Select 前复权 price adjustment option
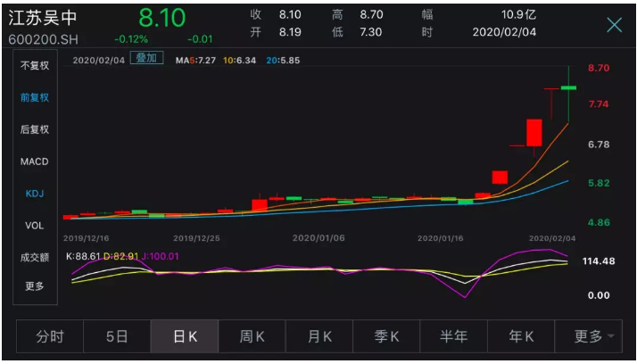637x364 pixels. tap(35, 97)
